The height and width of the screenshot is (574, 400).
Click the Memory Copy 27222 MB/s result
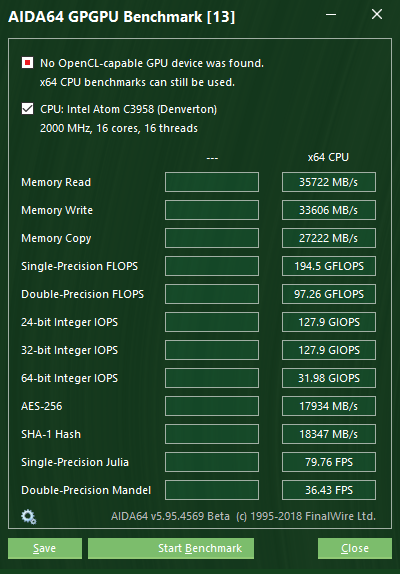pyautogui.click(x=329, y=238)
